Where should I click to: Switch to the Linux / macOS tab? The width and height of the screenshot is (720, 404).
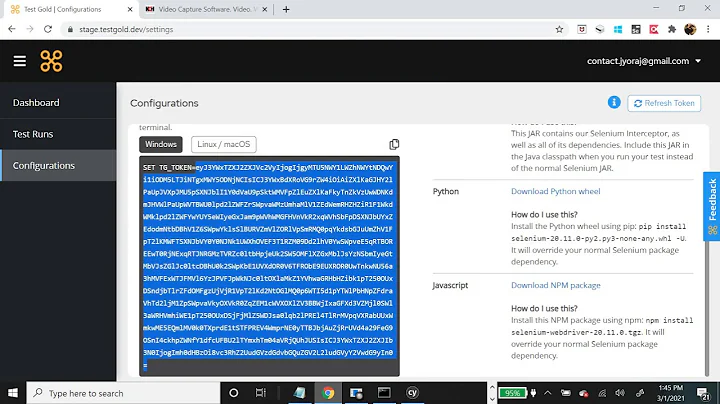(224, 144)
